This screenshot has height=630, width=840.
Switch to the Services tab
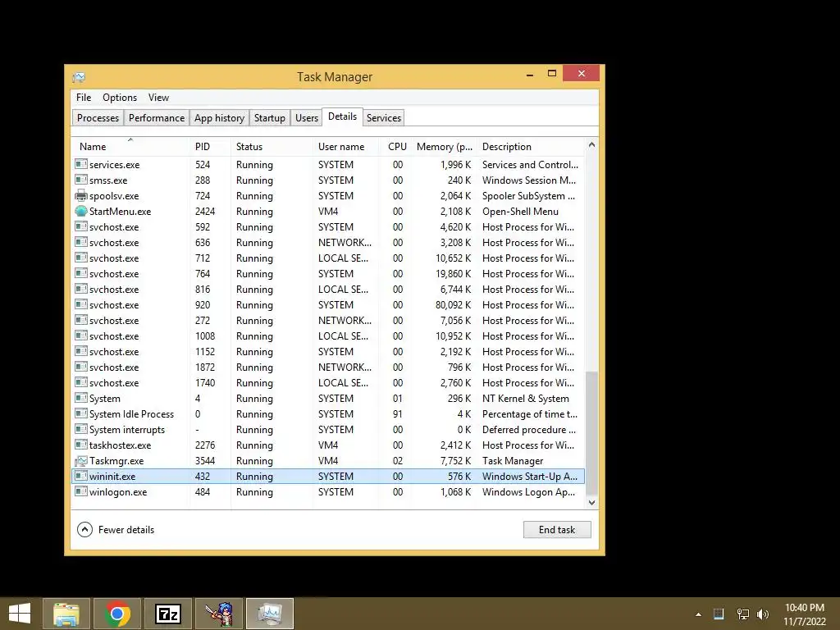coord(384,118)
